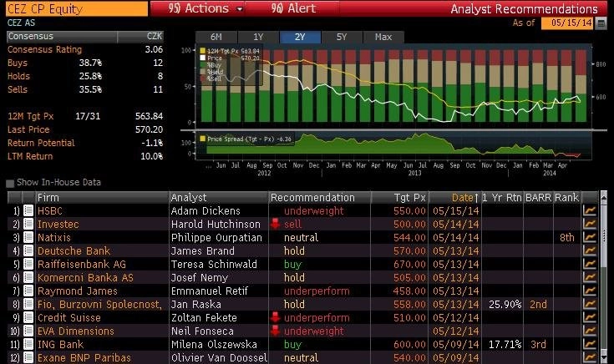
Task: Click the table scrollbar up arrow
Action: click(603, 196)
